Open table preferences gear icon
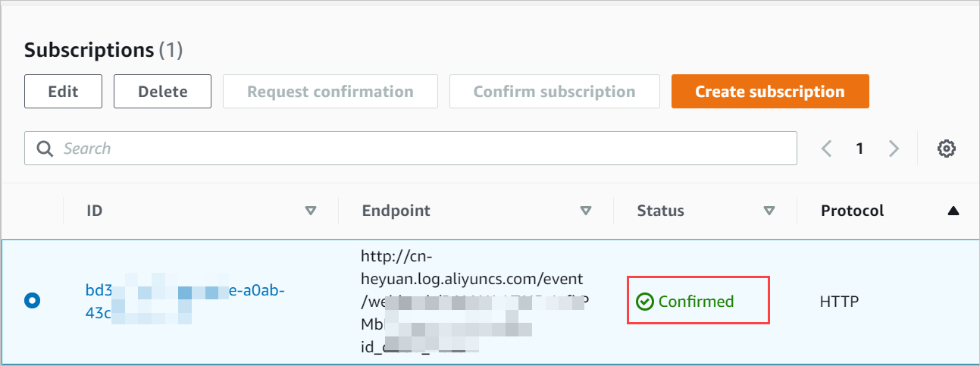 [x=946, y=149]
